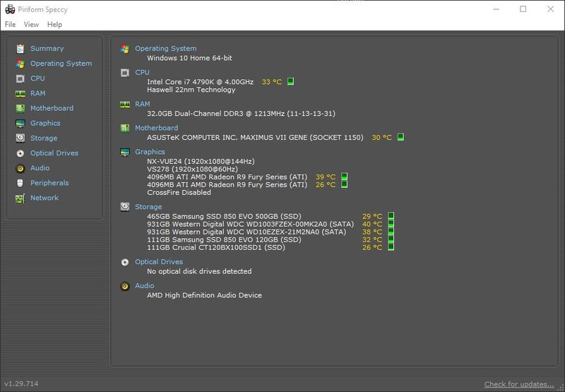Screen dimensions: 565x392
Task: Click the Samsung SSD 850 EVO 120GB line
Action: [x=224, y=239]
